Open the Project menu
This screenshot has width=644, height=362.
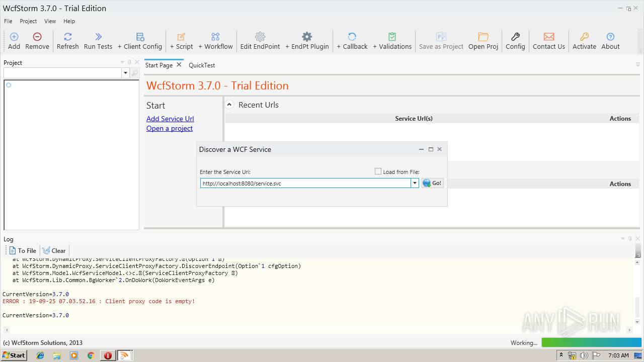28,21
